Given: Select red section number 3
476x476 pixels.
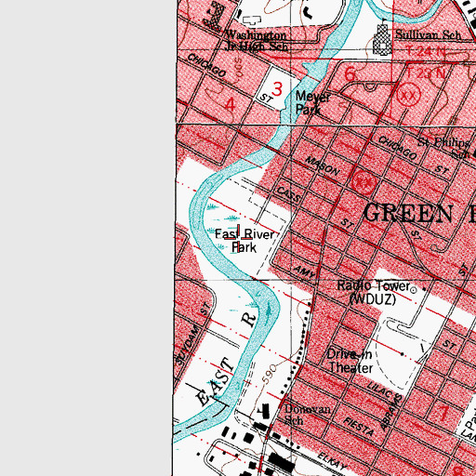Looking at the screenshot, I should [x=277, y=90].
